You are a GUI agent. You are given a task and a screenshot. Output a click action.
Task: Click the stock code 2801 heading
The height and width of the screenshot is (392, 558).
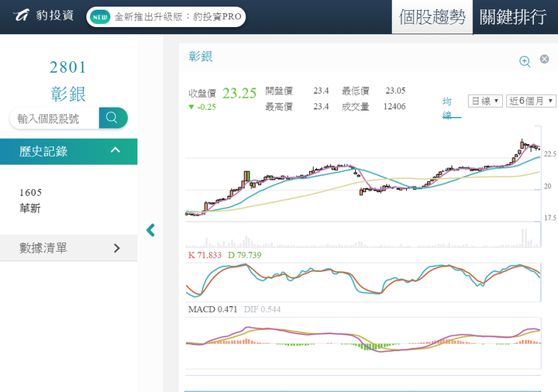point(67,67)
